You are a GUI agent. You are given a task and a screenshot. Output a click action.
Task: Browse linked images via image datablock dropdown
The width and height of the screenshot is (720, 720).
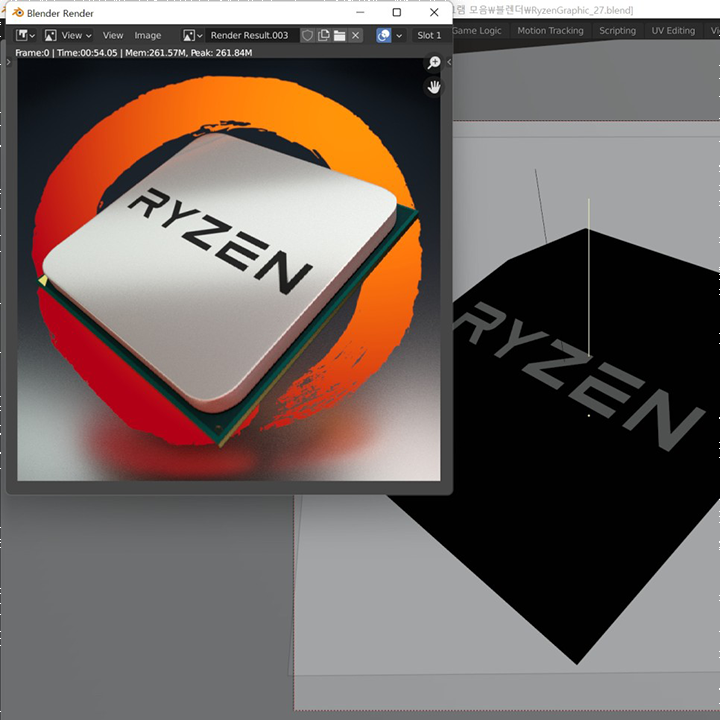192,35
